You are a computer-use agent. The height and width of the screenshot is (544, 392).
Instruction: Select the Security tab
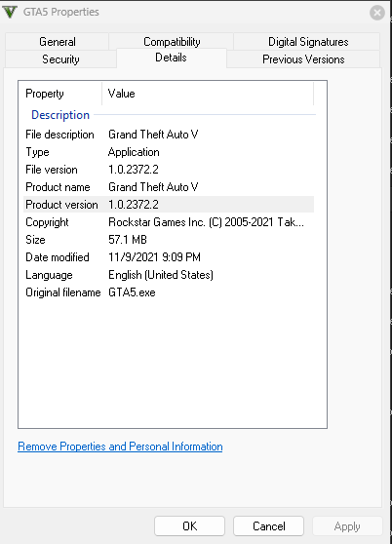point(60,58)
